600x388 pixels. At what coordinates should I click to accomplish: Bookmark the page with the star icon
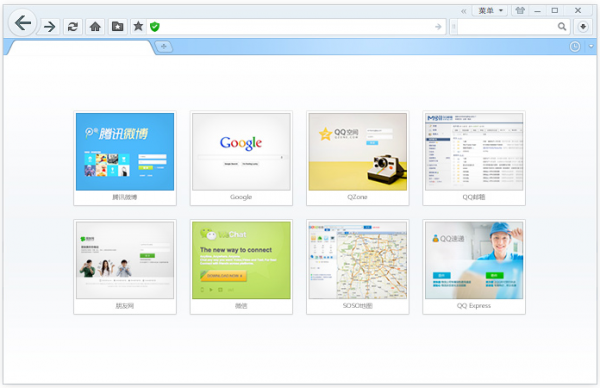[x=138, y=26]
